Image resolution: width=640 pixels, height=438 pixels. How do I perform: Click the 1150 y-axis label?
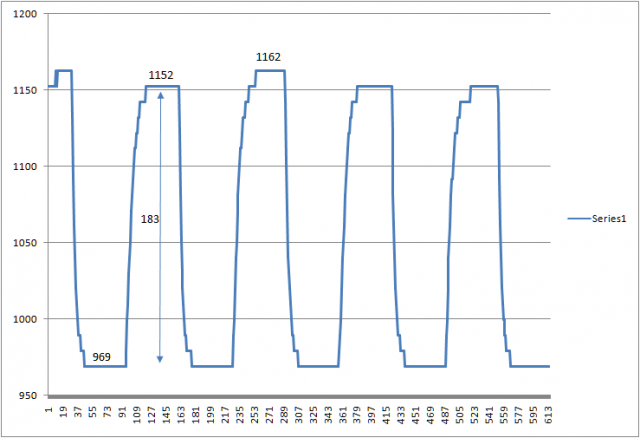26,91
